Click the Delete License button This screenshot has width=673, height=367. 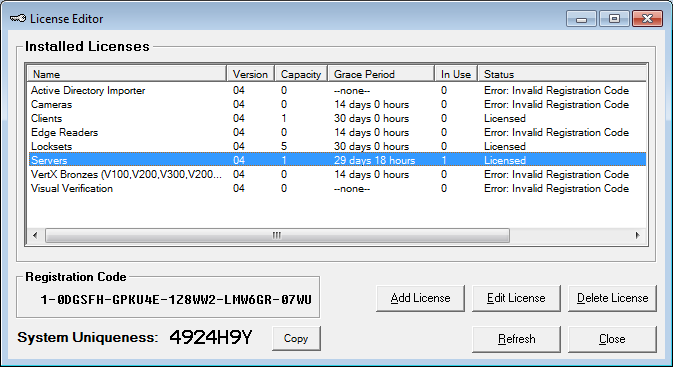(x=612, y=298)
